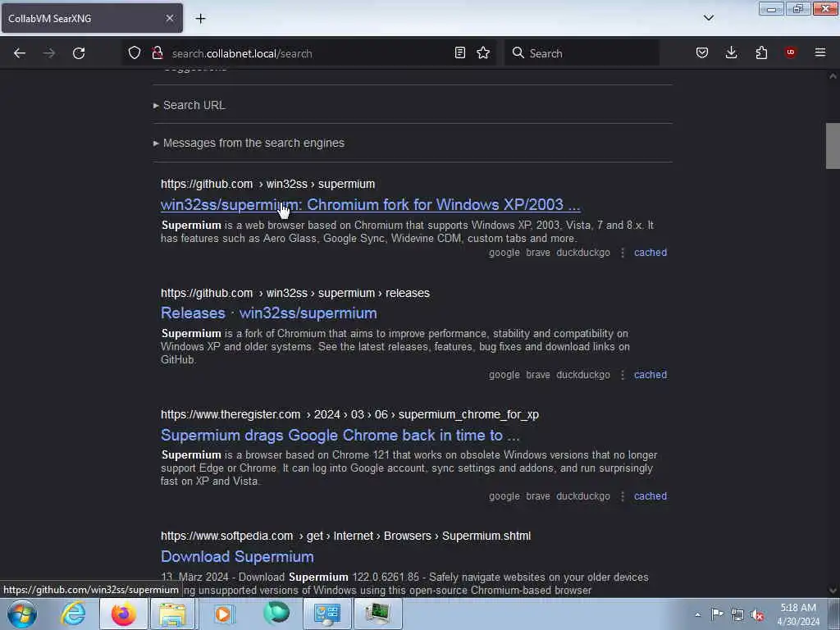Reload the page with refresh icon
840x630 pixels.
(x=79, y=53)
